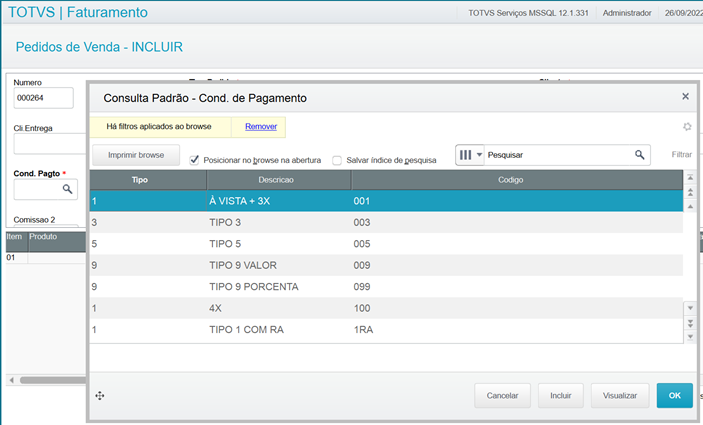Select the TIPO 3 row
The width and height of the screenshot is (703, 425).
386,222
